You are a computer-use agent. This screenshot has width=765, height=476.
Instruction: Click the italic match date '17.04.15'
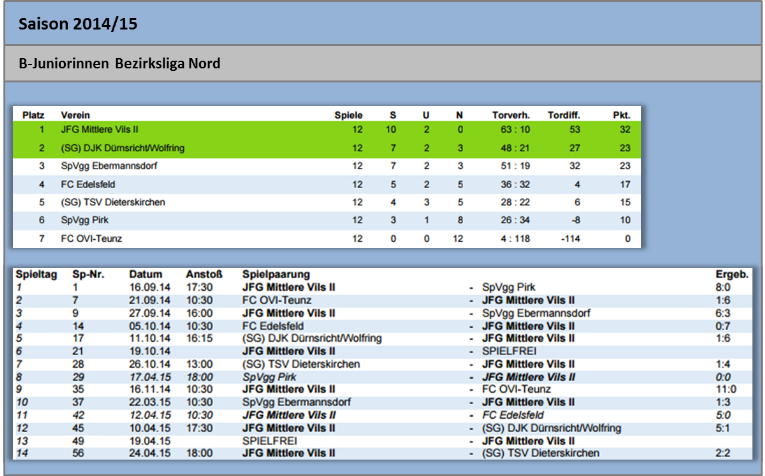pos(150,377)
